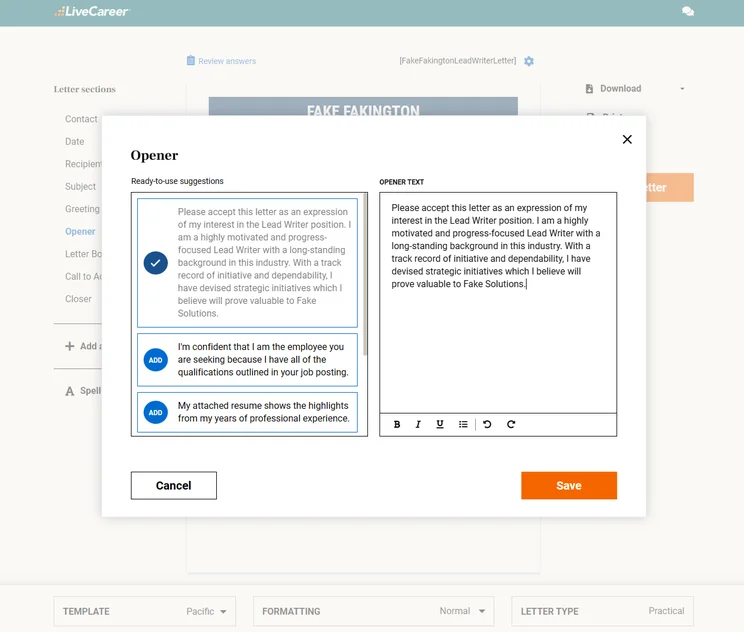744x632 pixels.
Task: Go to the Recipient letter section
Action: coord(84,164)
